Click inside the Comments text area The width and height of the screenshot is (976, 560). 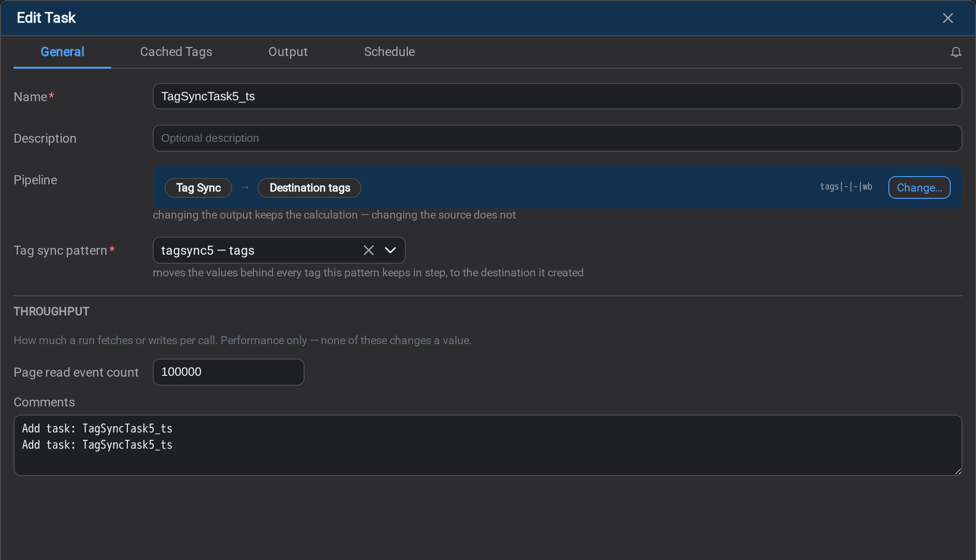[x=488, y=445]
